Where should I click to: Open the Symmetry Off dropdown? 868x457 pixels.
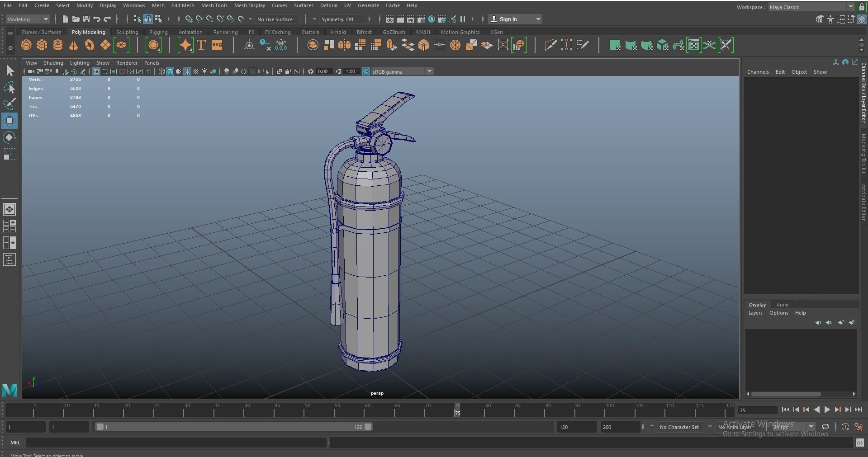pos(342,19)
